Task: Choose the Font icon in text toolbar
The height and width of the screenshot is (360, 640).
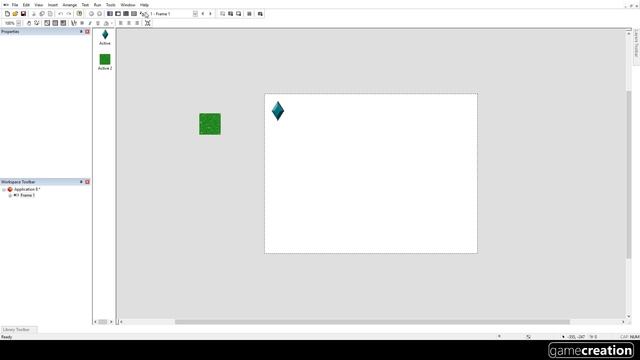Action: (73, 23)
